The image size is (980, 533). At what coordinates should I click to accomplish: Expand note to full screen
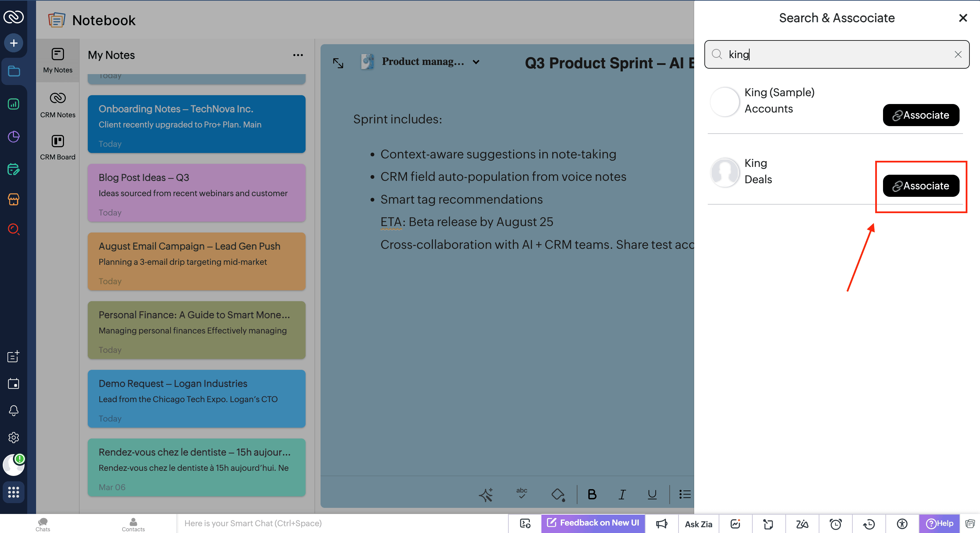[338, 63]
